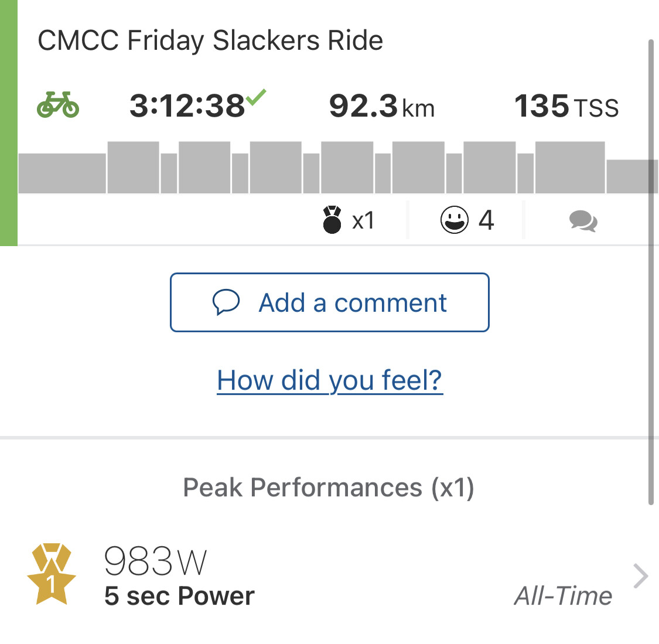Click the green bike workout type icon
Image resolution: width=659 pixels, height=644 pixels.
(x=58, y=105)
